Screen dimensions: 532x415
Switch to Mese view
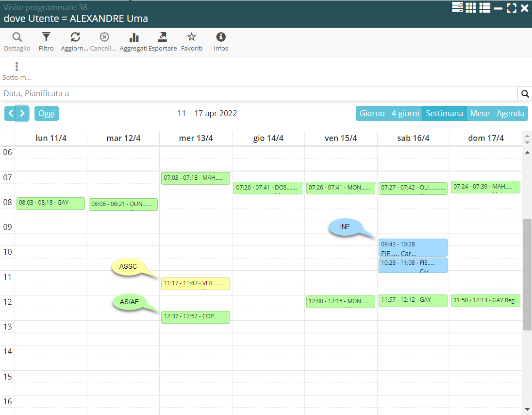(480, 113)
